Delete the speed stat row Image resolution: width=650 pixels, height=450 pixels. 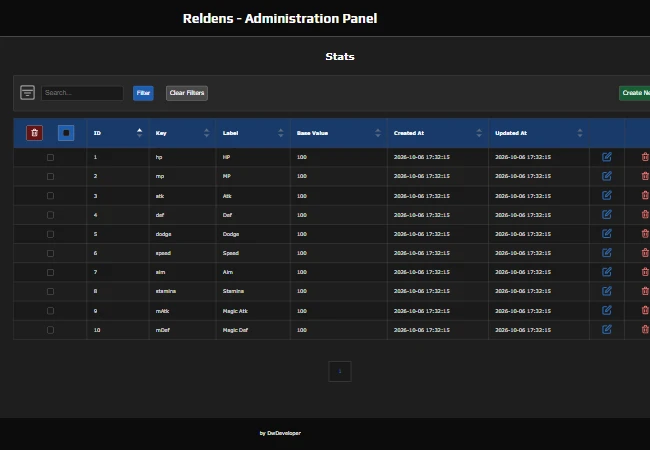[645, 252]
